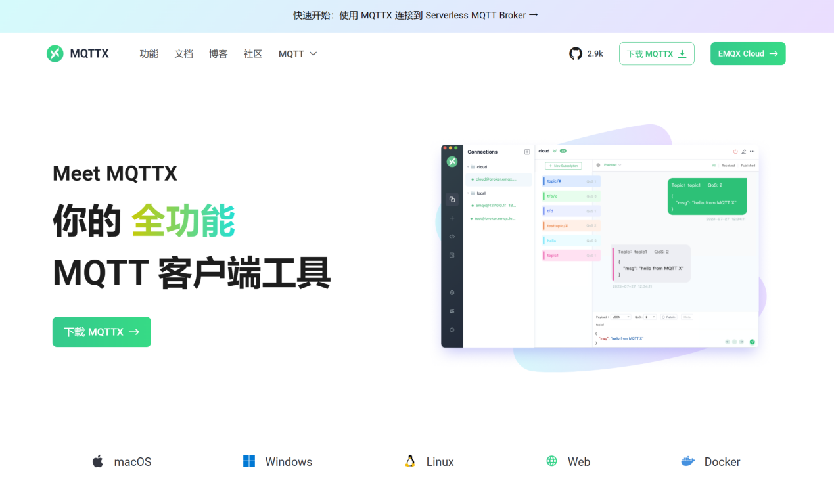Open the Serverless MQTT Broker banner link
Image resolution: width=834 pixels, height=504 pixels.
413,14
